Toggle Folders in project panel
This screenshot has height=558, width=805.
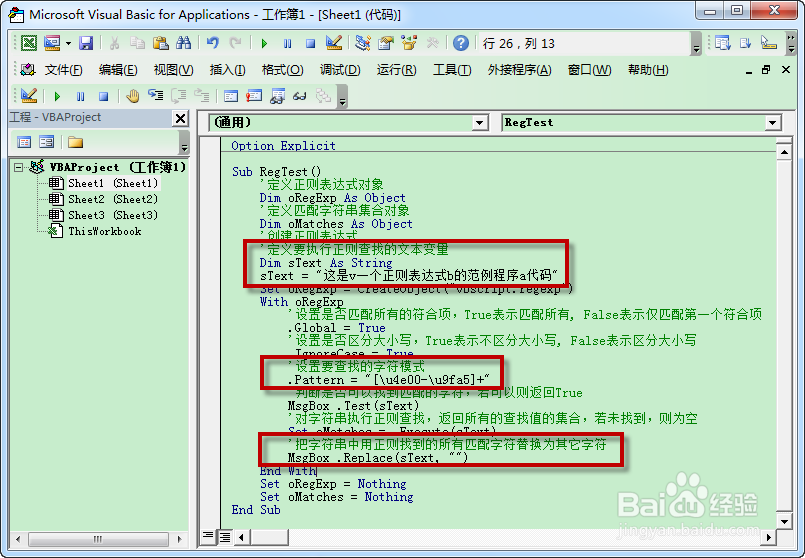[75, 142]
